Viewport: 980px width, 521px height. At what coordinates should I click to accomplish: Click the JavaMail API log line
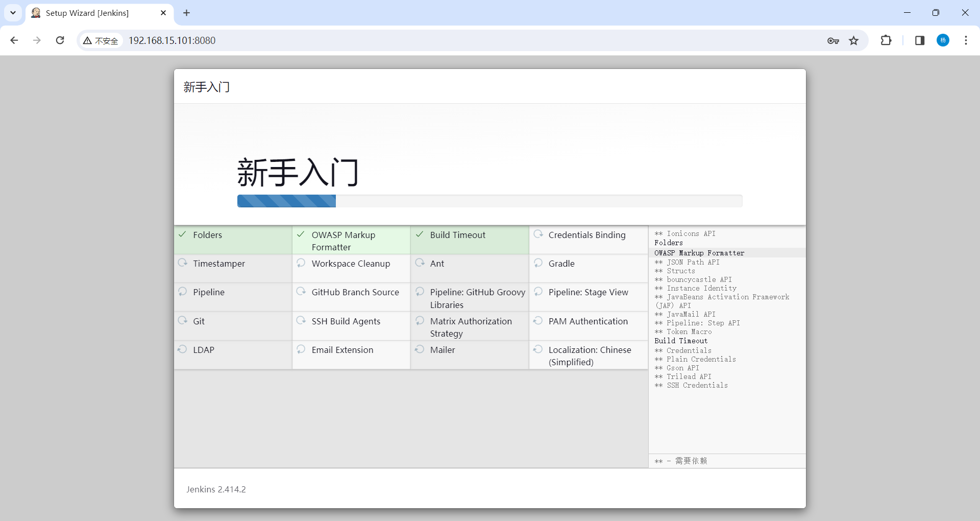point(685,314)
